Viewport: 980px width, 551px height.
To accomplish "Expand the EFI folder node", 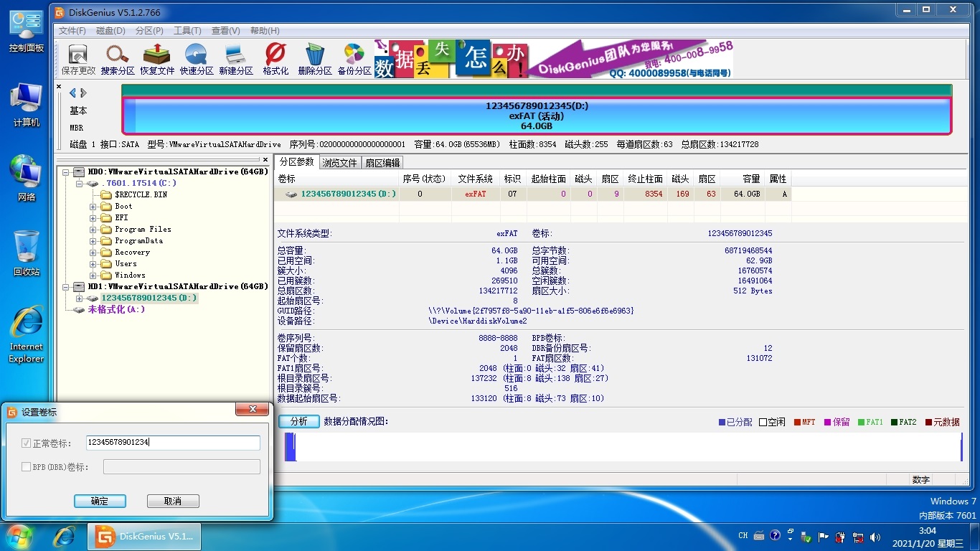I will tap(93, 218).
